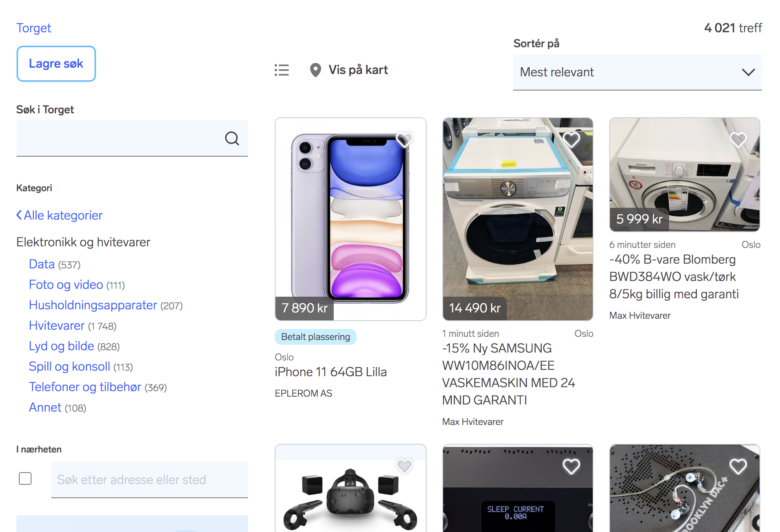
Task: Filter by Husholdningsapparater category
Action: 93,305
